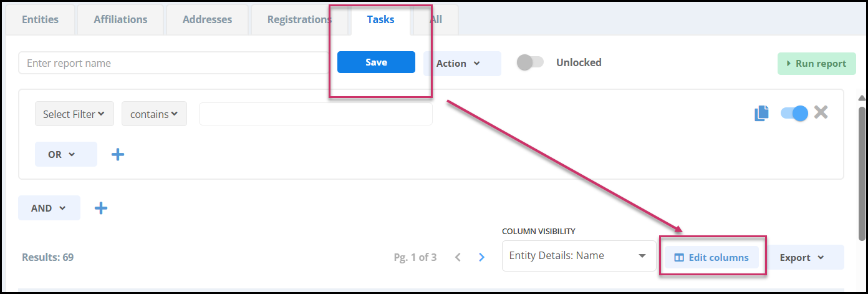868x294 pixels.
Task: Expand the contains operator dropdown
Action: 154,114
